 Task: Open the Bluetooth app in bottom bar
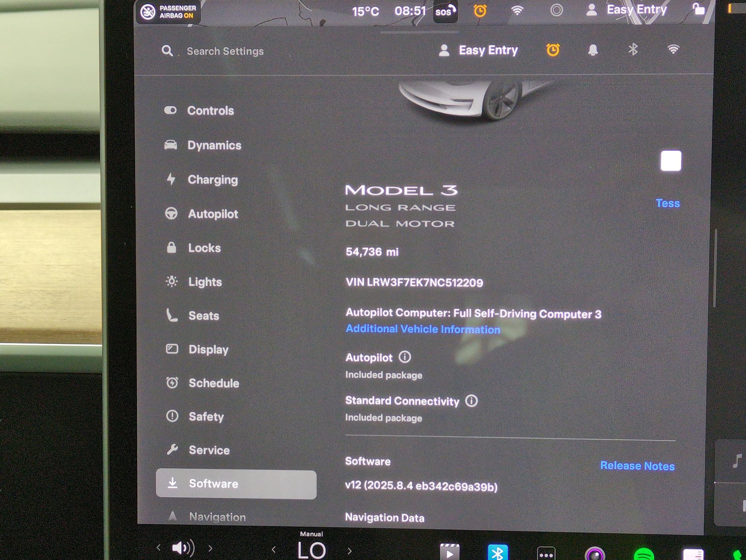(x=498, y=552)
